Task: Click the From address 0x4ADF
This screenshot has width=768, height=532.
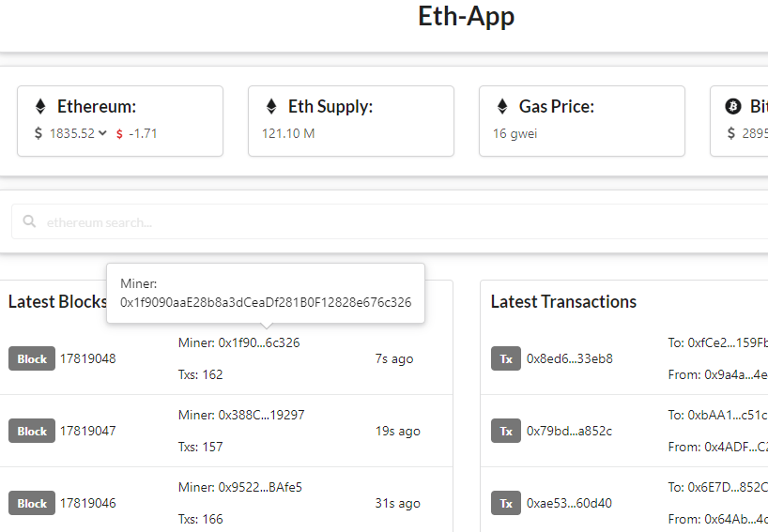Action: coord(736,447)
